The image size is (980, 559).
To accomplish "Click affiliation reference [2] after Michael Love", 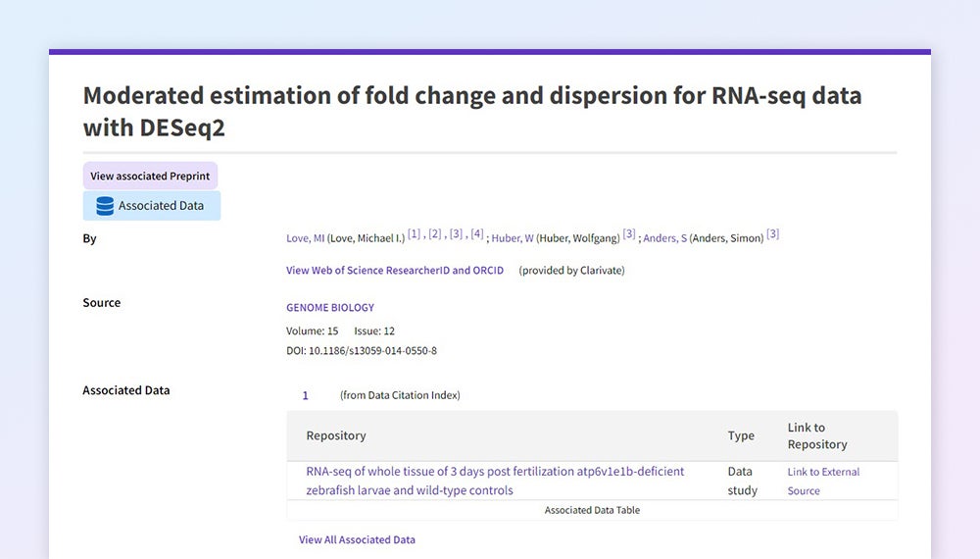I will coord(435,234).
